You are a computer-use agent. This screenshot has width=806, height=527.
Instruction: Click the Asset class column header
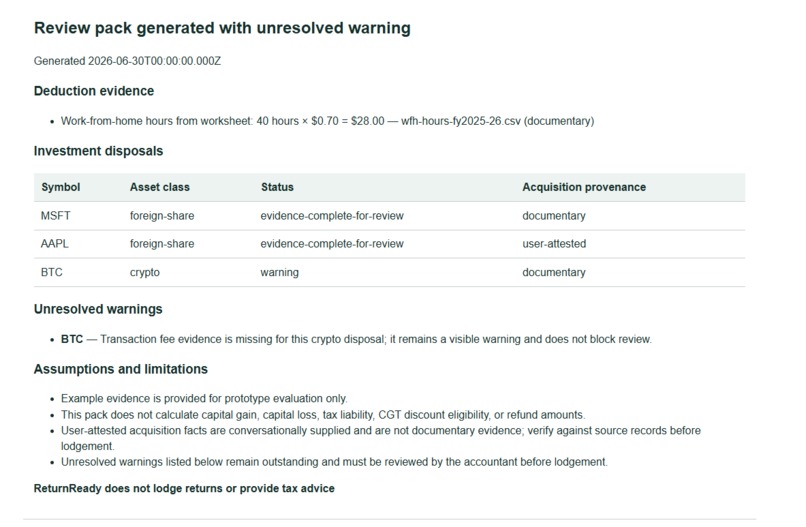(160, 187)
